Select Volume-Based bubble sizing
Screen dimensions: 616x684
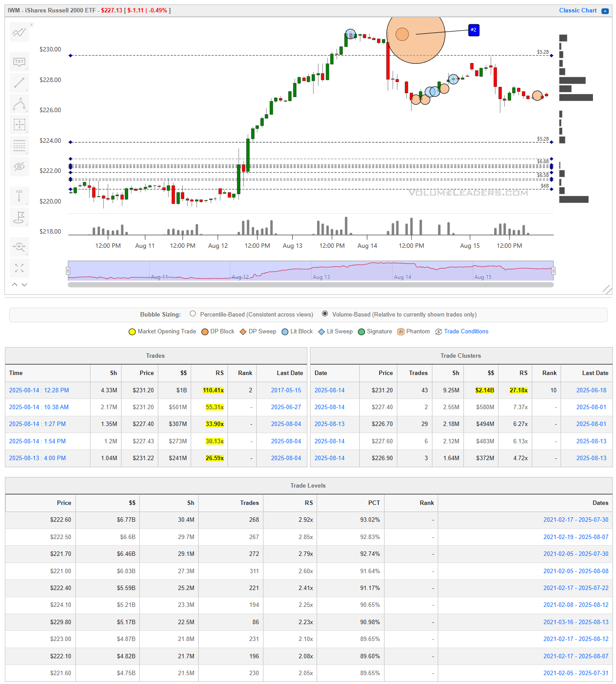coord(325,314)
